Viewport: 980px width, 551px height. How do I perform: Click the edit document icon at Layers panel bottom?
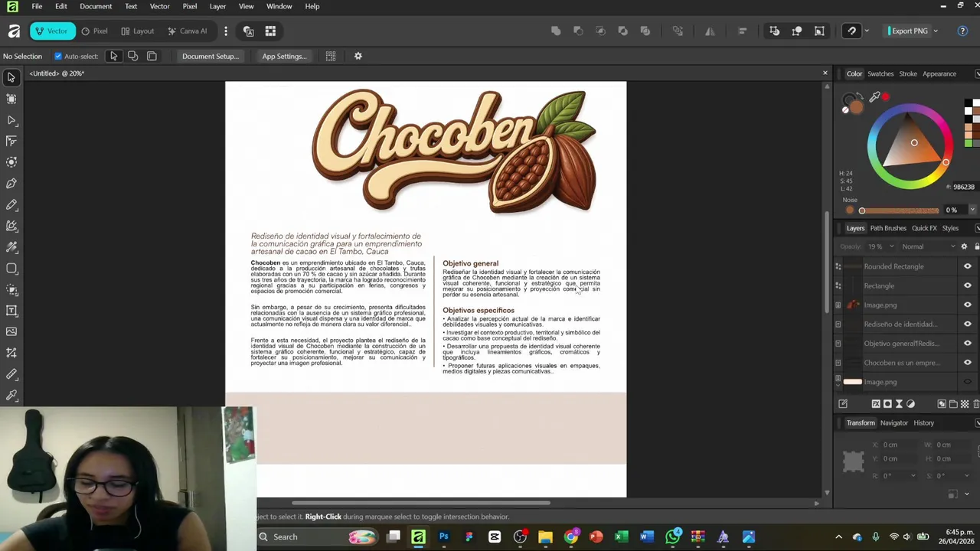(843, 404)
